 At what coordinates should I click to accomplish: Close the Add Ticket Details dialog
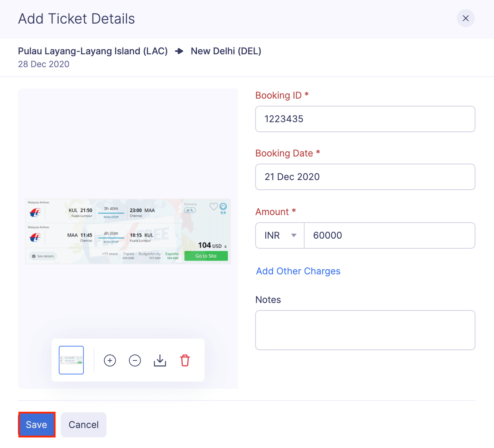(x=465, y=18)
